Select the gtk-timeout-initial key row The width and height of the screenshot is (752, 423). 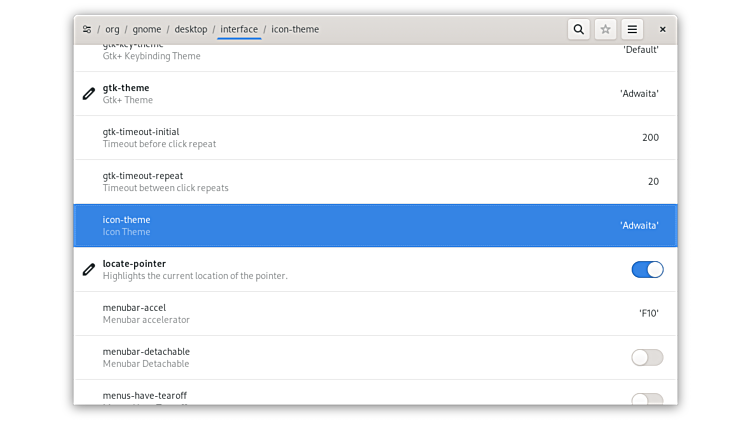click(x=375, y=138)
